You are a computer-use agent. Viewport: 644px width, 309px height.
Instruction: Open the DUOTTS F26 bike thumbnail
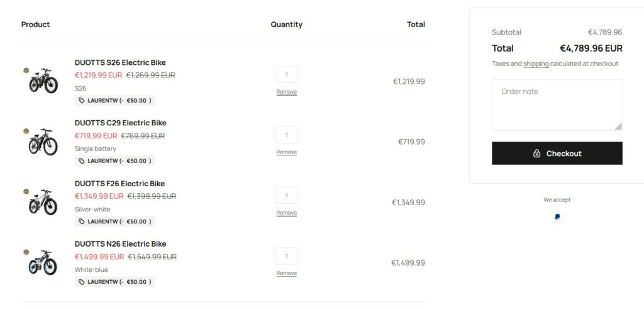pyautogui.click(x=43, y=202)
